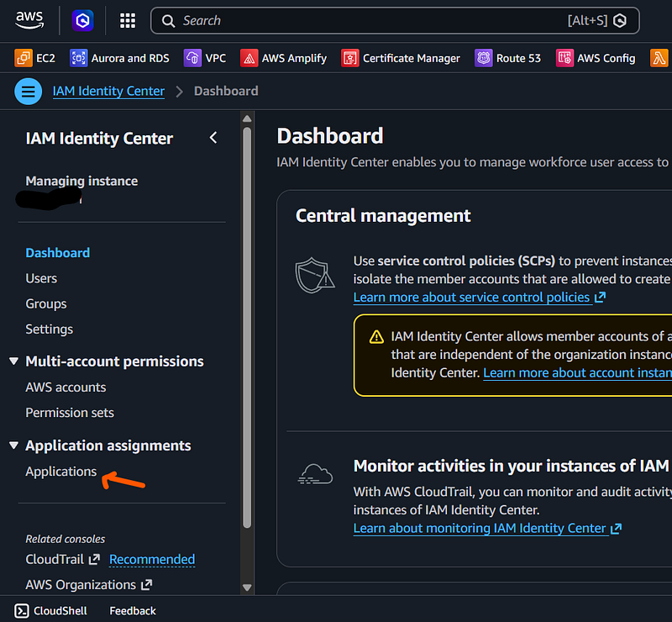
Task: Open the Route 53 service icon
Action: 482,58
